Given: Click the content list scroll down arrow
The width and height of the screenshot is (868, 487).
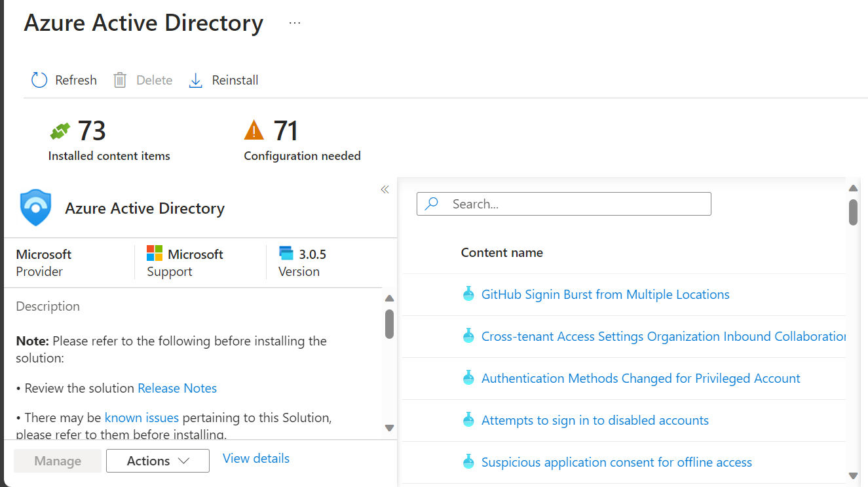Looking at the screenshot, I should click(853, 475).
